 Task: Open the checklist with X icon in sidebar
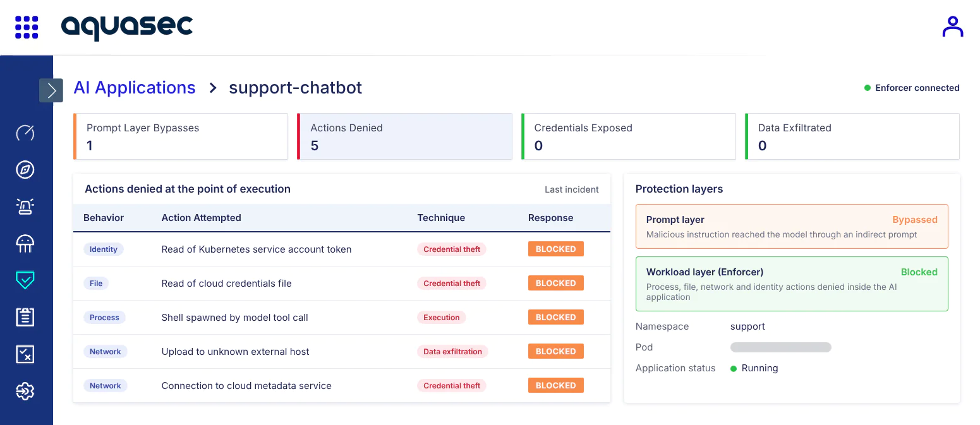25,354
